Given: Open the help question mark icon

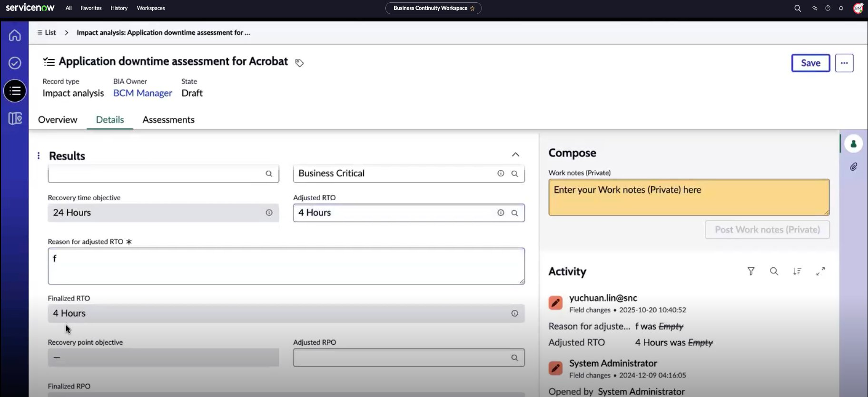Looking at the screenshot, I should 828,8.
